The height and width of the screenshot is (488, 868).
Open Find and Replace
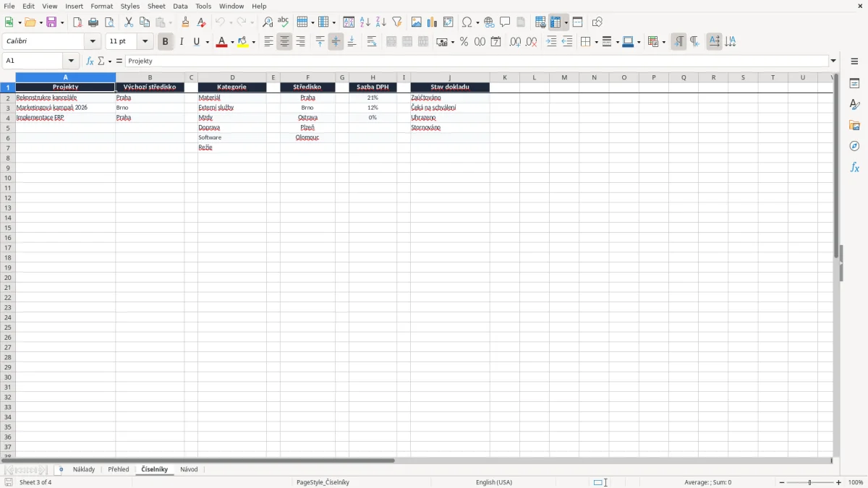coord(268,22)
